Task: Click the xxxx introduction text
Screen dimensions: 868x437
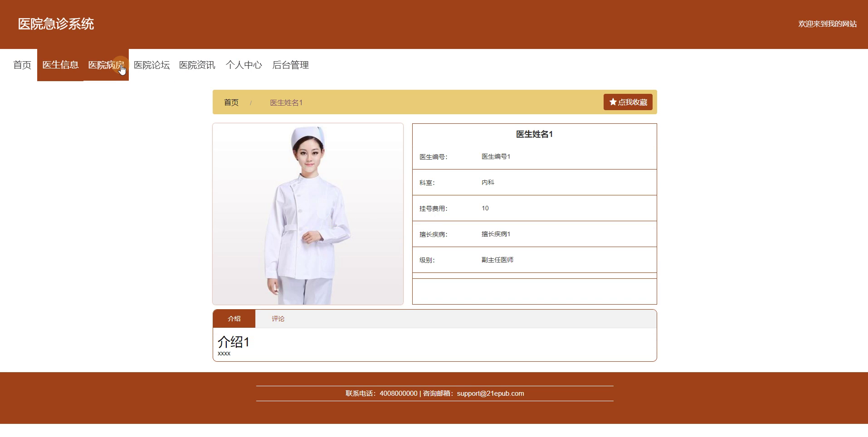Action: point(224,354)
